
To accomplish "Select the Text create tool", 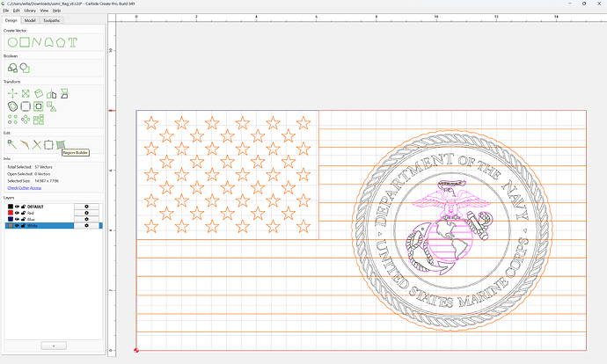I will 73,42.
